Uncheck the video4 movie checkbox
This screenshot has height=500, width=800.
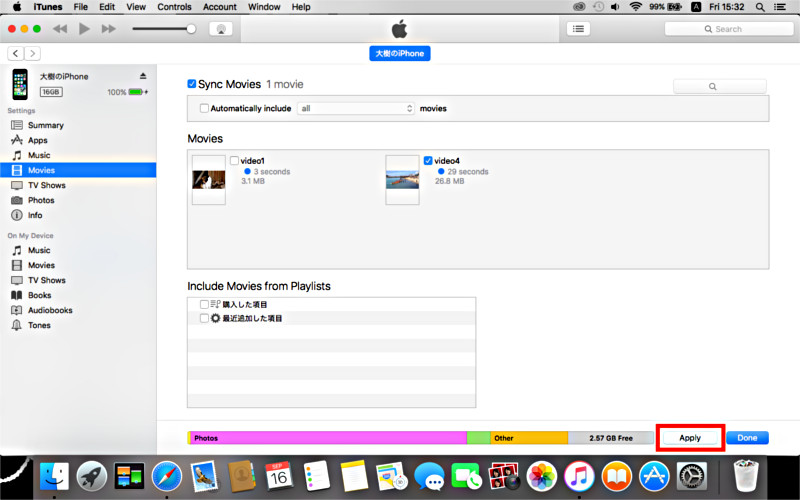point(428,160)
